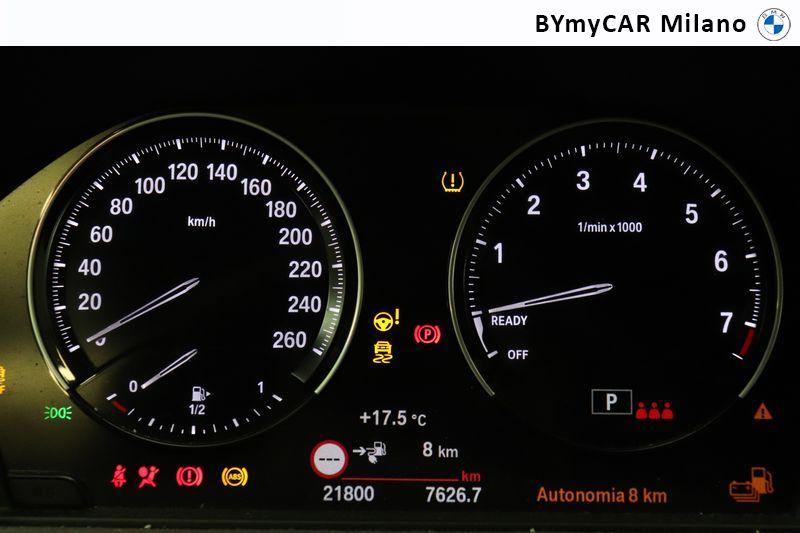
Task: Click the READY label on tachometer
Action: (509, 321)
